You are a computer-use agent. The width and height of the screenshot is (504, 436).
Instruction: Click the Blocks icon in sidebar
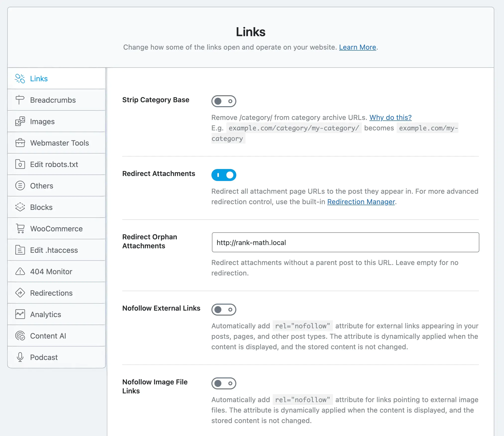coord(20,207)
